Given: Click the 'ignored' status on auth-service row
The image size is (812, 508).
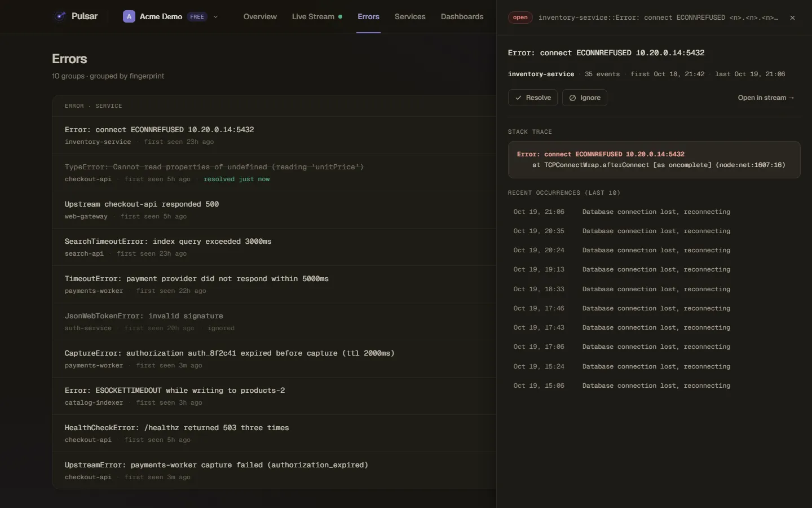Looking at the screenshot, I should [x=221, y=329].
